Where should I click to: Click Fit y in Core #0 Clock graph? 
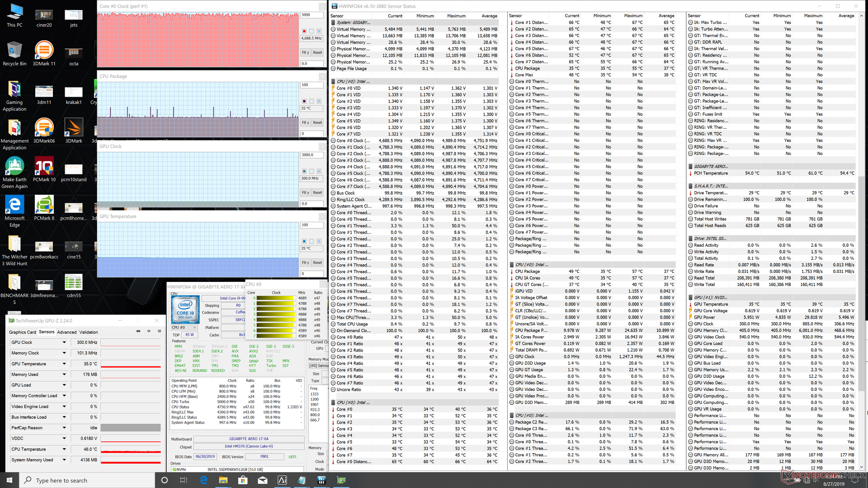pyautogui.click(x=306, y=52)
